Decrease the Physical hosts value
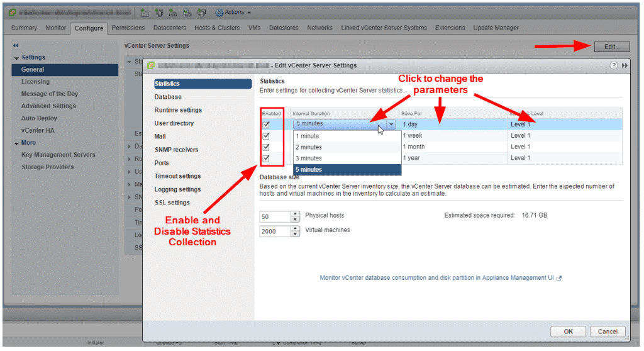Viewport: 644px width, 351px height. click(295, 220)
